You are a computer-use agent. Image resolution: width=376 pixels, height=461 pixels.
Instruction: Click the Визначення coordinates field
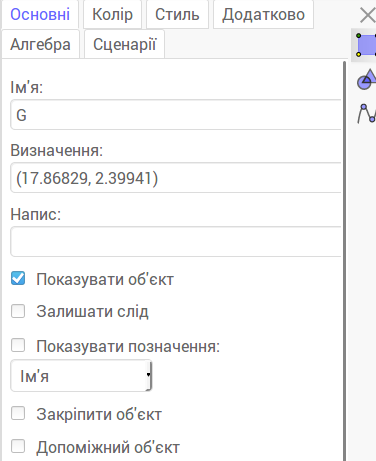pos(176,178)
